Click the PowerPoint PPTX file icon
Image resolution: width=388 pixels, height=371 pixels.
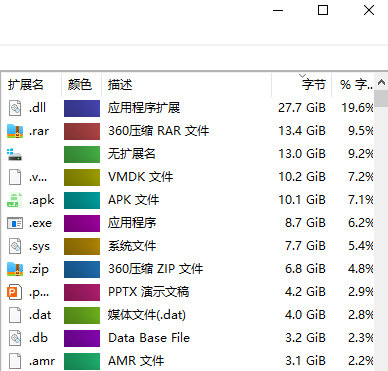(x=15, y=292)
